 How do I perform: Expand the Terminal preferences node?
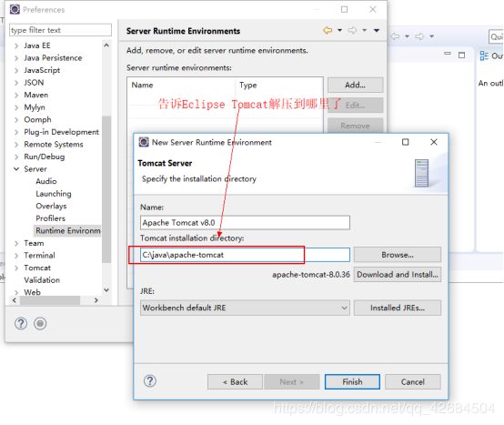(16, 256)
